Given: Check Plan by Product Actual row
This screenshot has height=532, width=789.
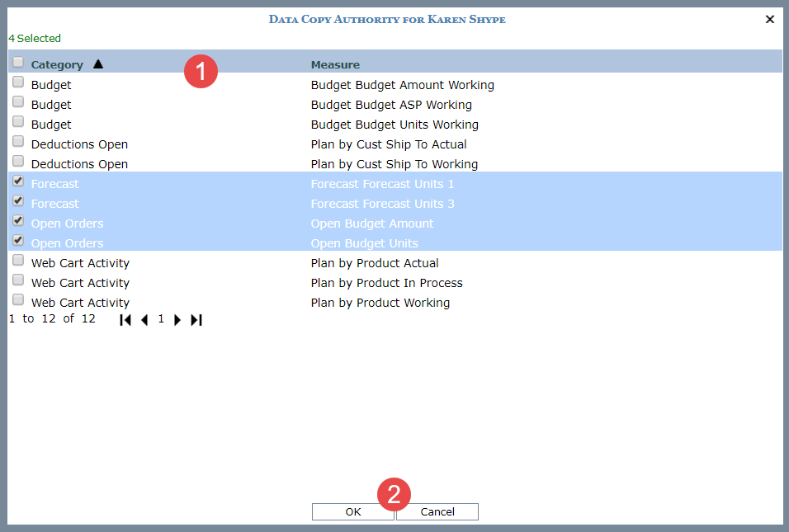Looking at the screenshot, I should coord(18,260).
